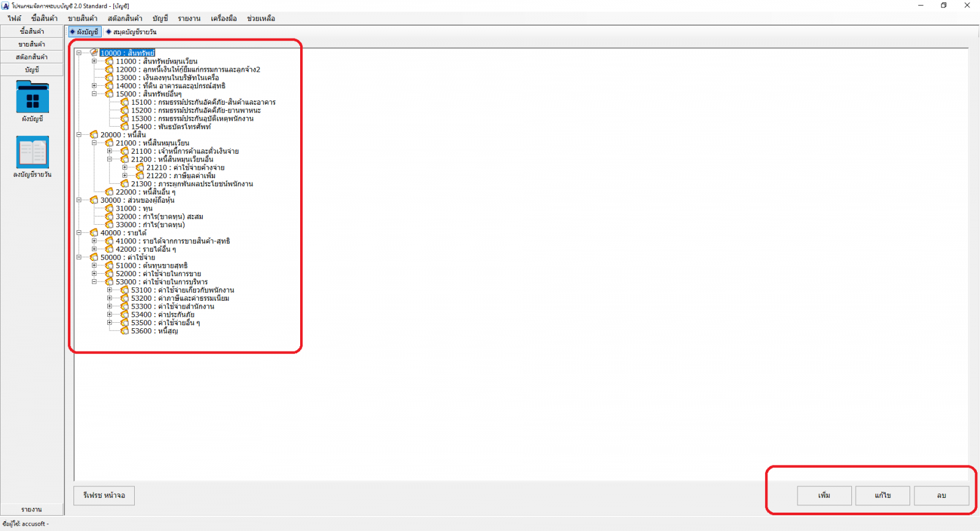The image size is (980, 531).
Task: Pick the folder icon next to account 51000
Action: (109, 265)
